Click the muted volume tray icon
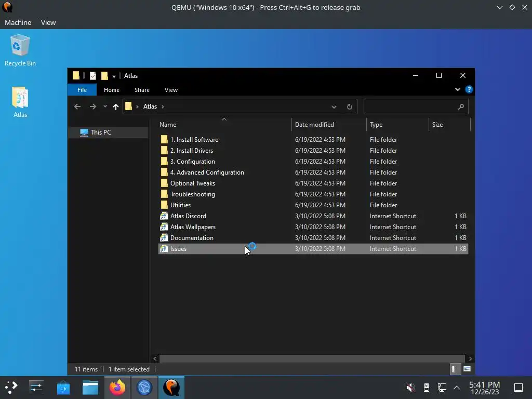This screenshot has height=399, width=532. point(410,387)
